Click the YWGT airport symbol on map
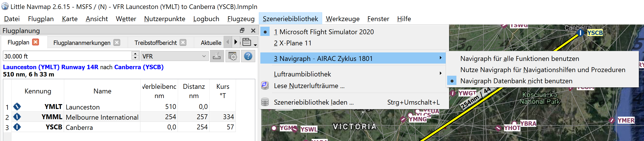This screenshot has width=644, height=141. (x=453, y=93)
